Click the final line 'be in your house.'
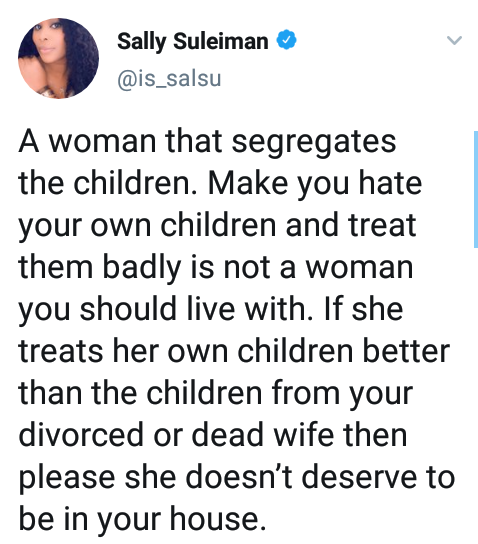 coord(142,520)
